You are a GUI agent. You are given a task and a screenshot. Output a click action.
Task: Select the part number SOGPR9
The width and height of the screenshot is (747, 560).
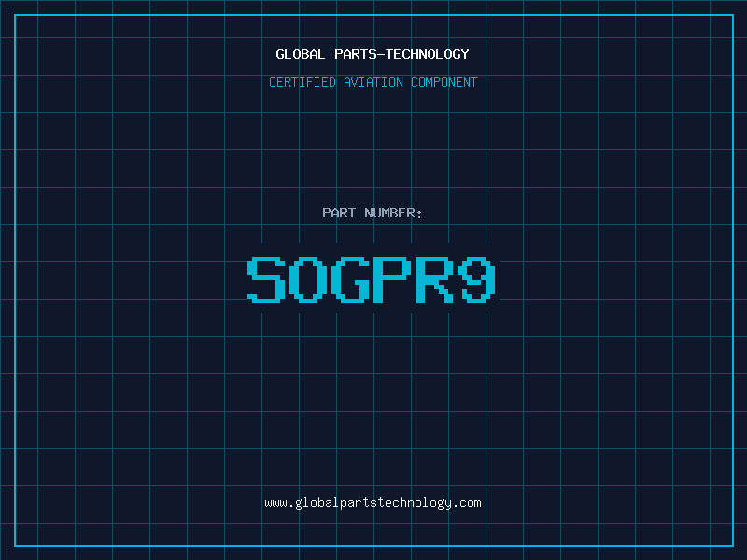tap(372, 279)
